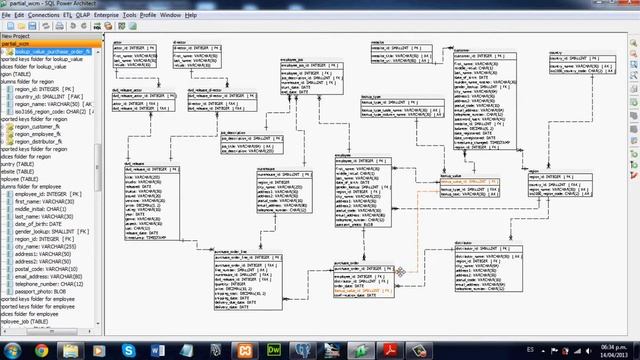Click the tree panel's scroll-down arrow
Screen dimensions: 640x360
coord(98,324)
